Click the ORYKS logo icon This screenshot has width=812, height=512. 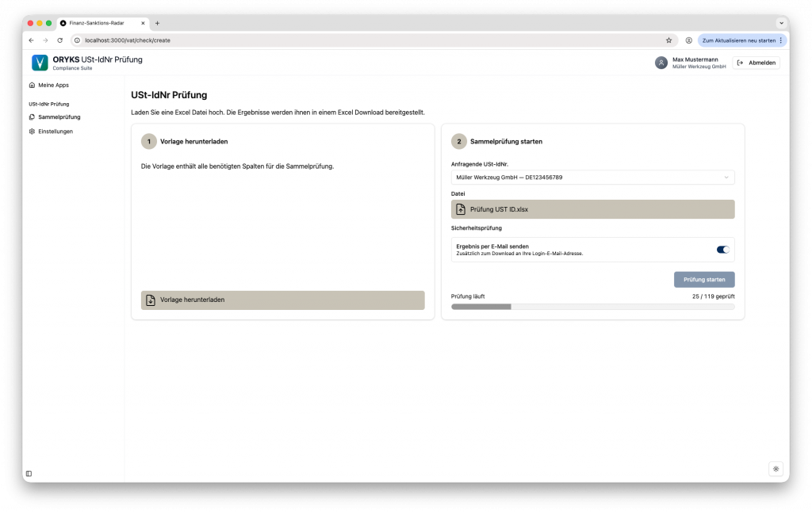pos(40,63)
